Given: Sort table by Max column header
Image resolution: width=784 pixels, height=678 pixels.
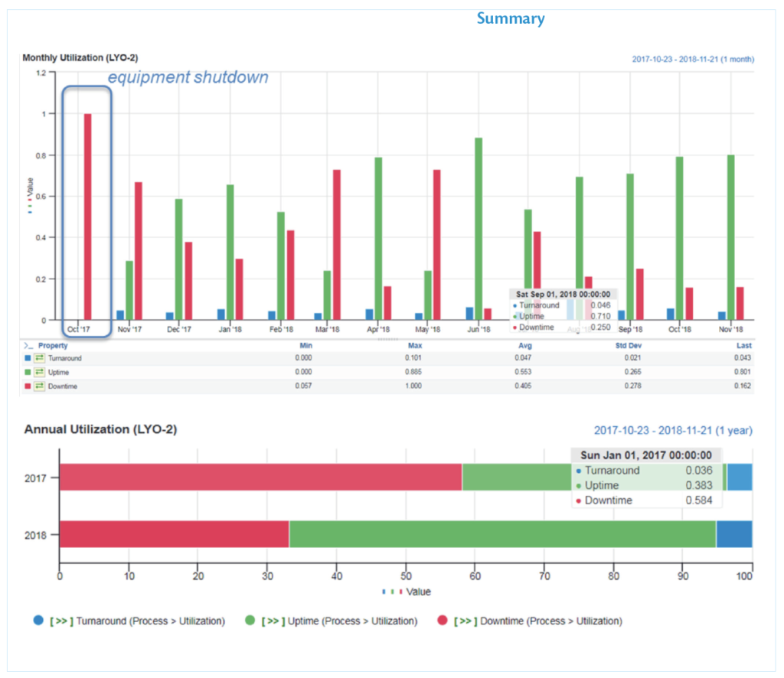Looking at the screenshot, I should tap(416, 346).
